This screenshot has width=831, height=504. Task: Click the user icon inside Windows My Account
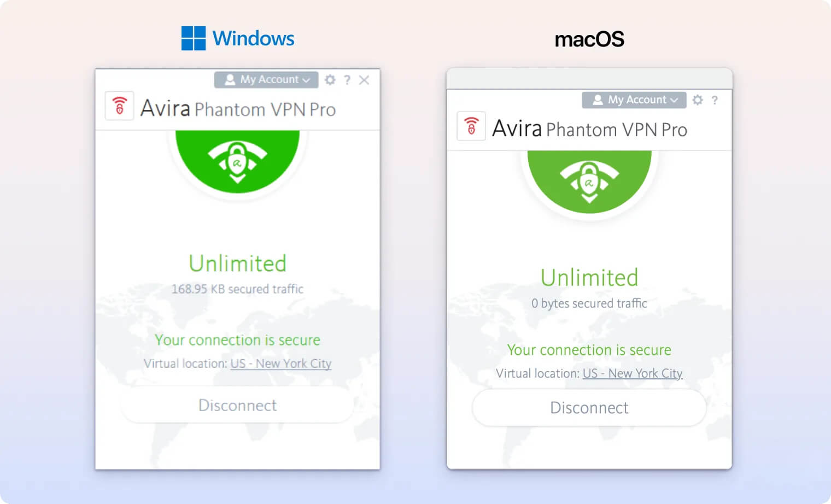pos(230,80)
